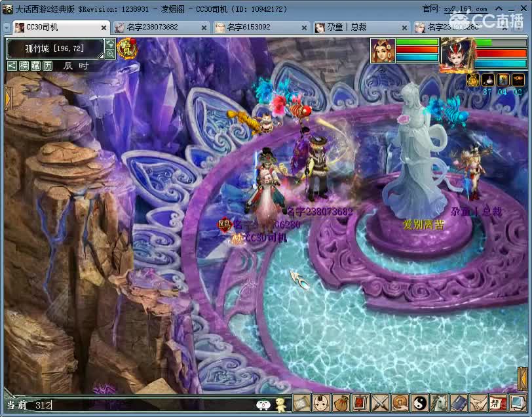The width and height of the screenshot is (532, 417).
Task: Collapse the map panel corner triangle
Action: [x=101, y=56]
